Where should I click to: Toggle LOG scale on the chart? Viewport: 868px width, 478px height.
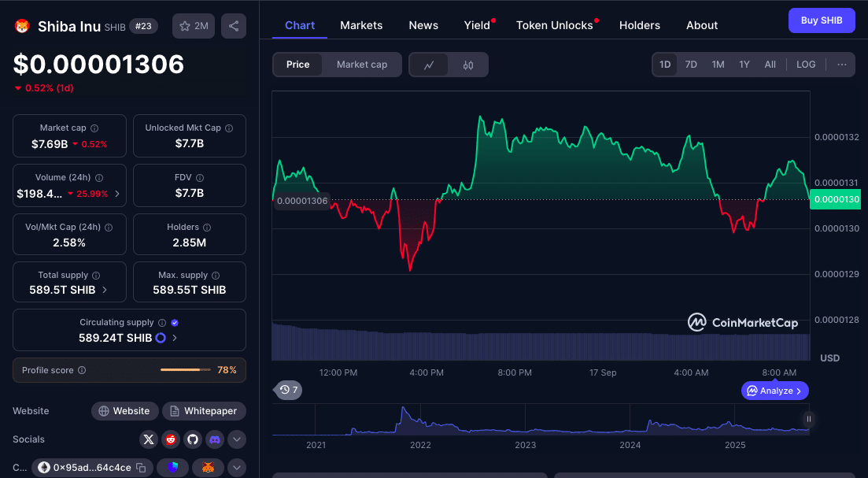tap(806, 65)
